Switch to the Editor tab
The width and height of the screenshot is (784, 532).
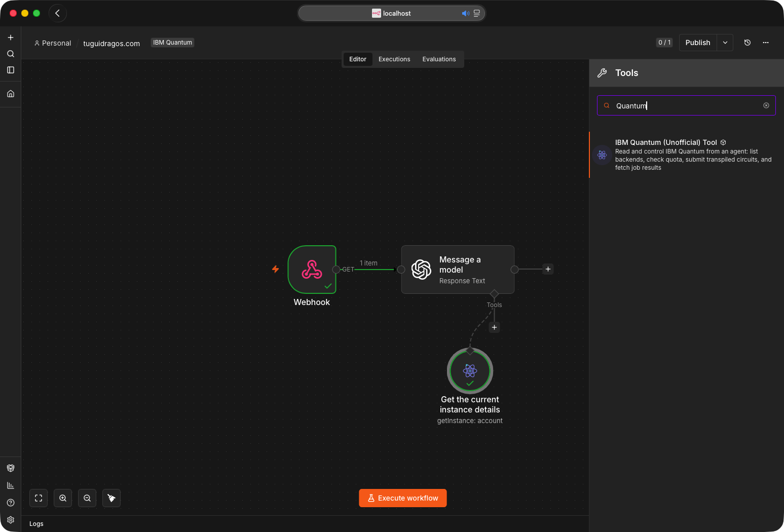point(358,59)
